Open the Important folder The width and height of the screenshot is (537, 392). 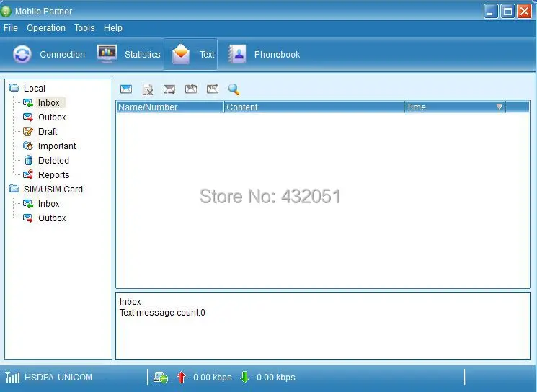tap(57, 146)
